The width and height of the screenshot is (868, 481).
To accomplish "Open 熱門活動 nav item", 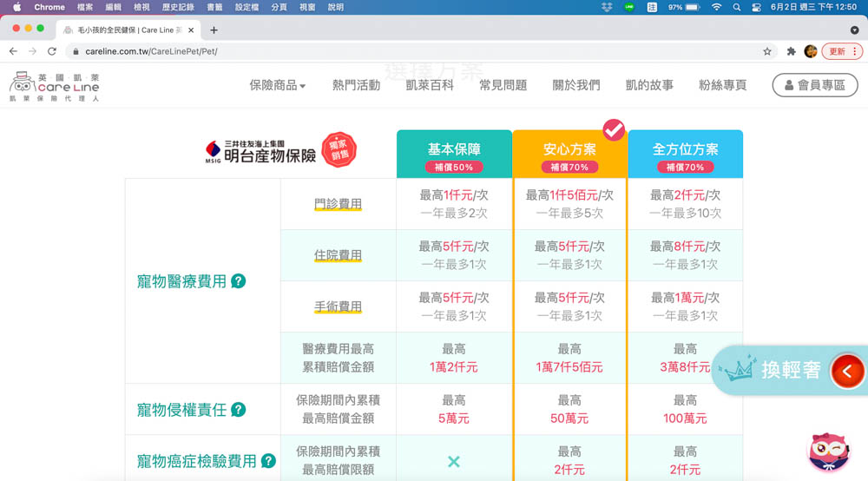I will [x=356, y=85].
